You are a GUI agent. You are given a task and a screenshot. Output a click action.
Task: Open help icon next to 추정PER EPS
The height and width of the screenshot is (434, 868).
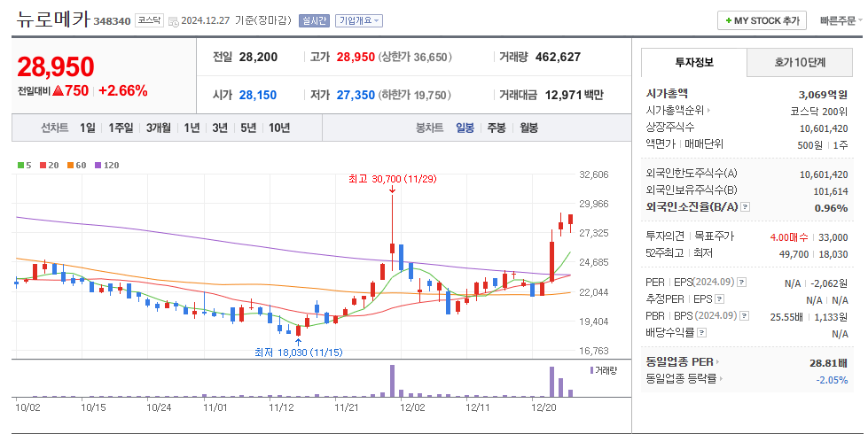719,299
